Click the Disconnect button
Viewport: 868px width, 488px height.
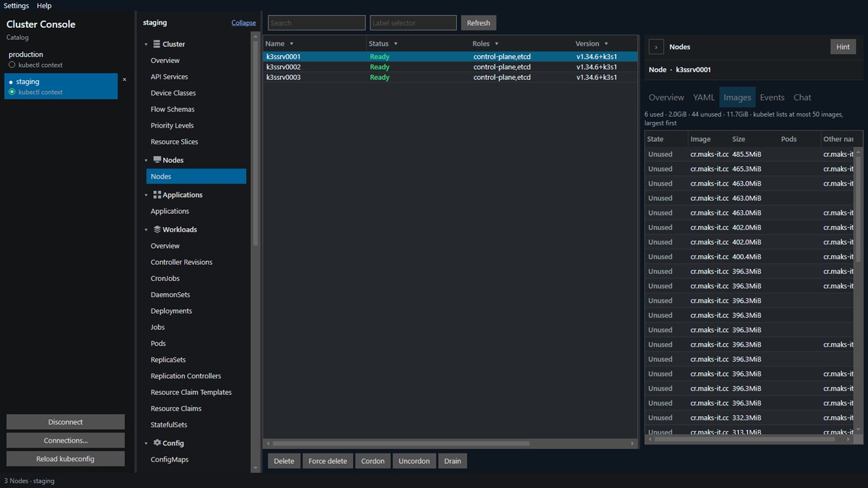pyautogui.click(x=65, y=422)
